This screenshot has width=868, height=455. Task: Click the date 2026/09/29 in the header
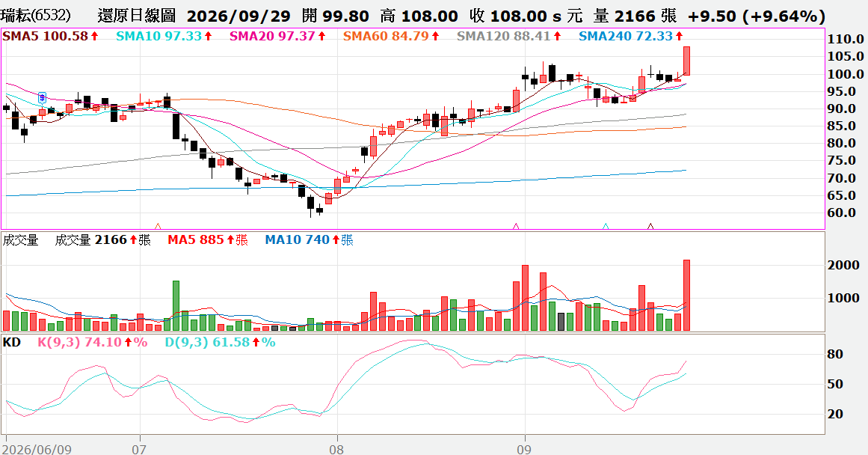tap(238, 16)
